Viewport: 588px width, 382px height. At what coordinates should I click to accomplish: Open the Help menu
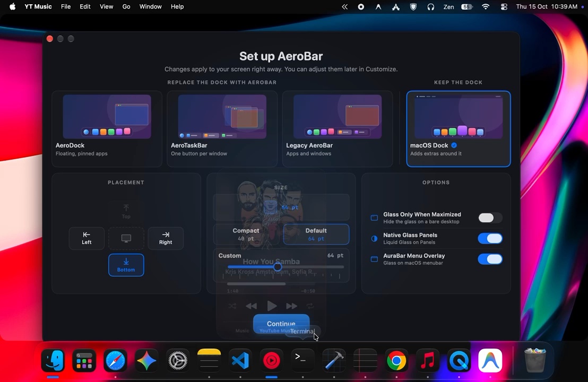[x=177, y=6]
